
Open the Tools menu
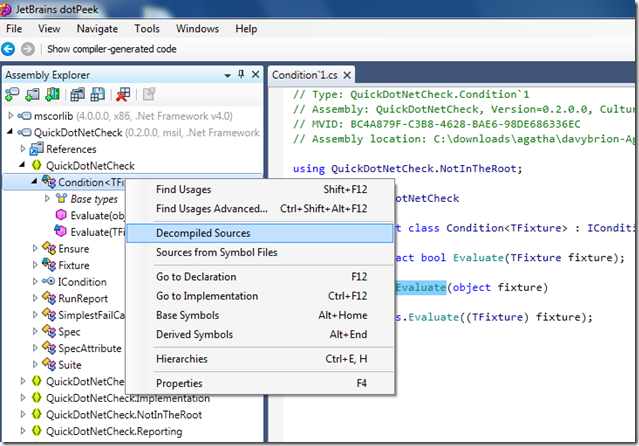coord(147,29)
